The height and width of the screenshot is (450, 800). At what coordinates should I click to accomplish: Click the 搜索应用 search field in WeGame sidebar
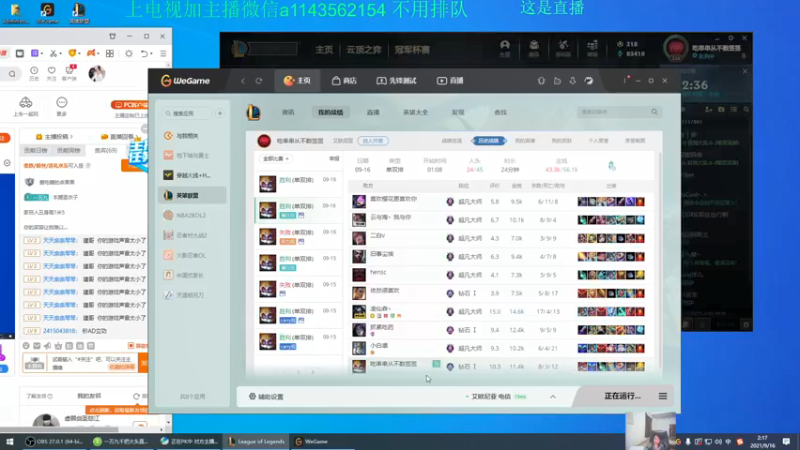(187, 113)
